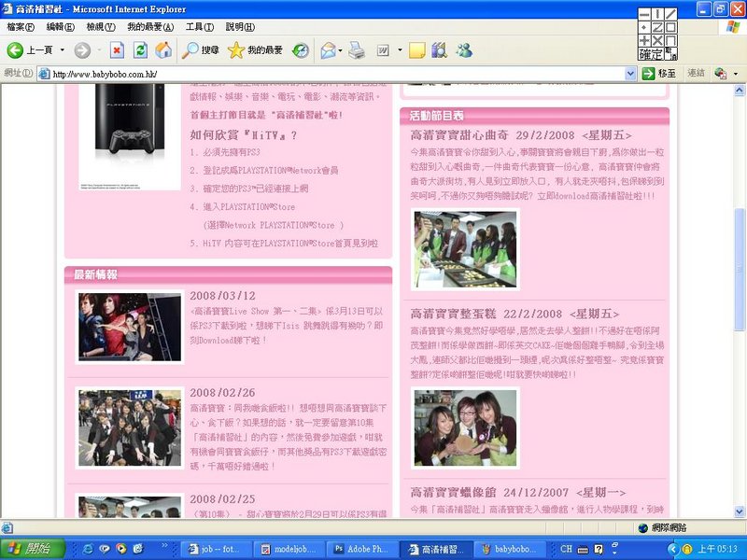This screenshot has width=747, height=560.
Task: Open the 工具(T) menu
Action: pos(199,27)
